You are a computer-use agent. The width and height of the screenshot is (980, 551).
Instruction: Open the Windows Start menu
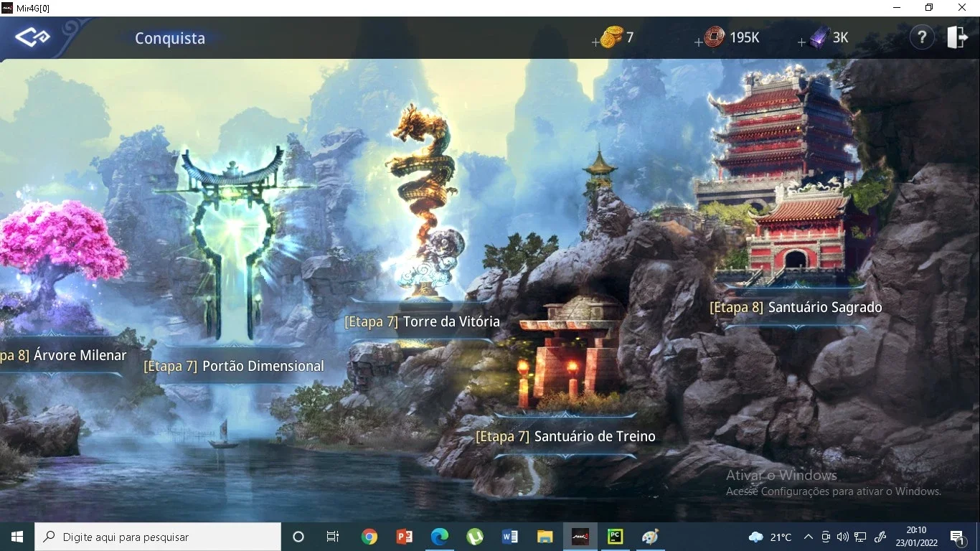click(x=17, y=537)
